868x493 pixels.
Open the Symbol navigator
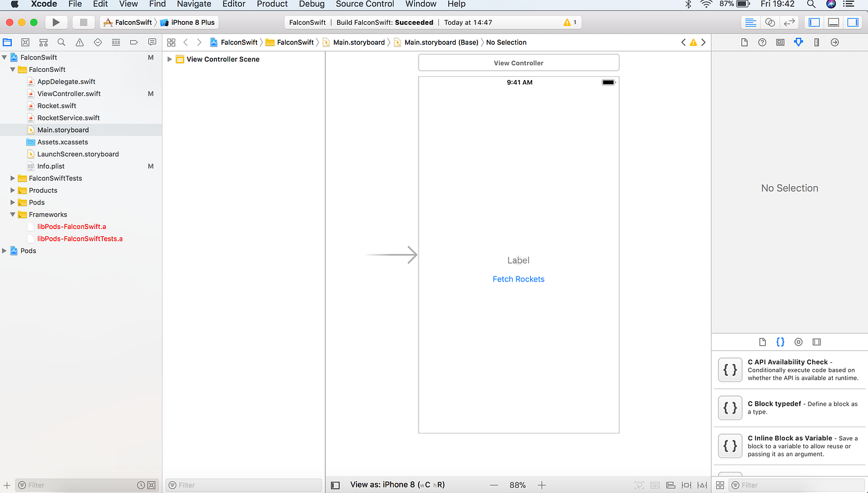[x=43, y=43]
